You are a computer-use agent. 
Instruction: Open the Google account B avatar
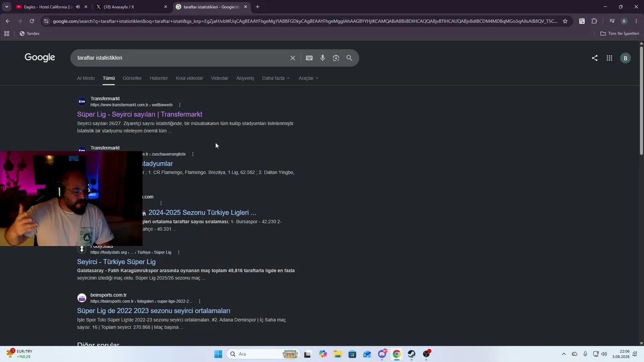tap(625, 58)
